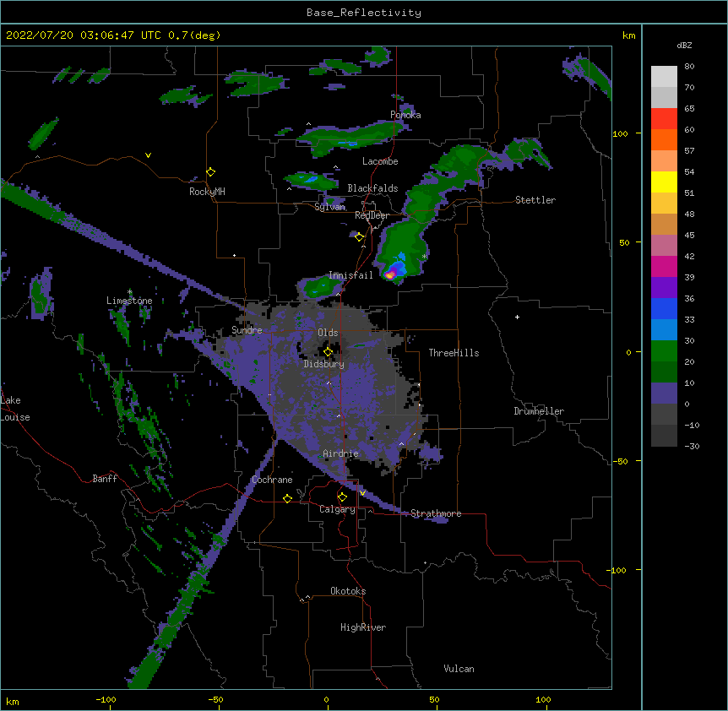Click the yellow diamond marker beside RockyMH
This screenshot has width=728, height=711.
(211, 172)
